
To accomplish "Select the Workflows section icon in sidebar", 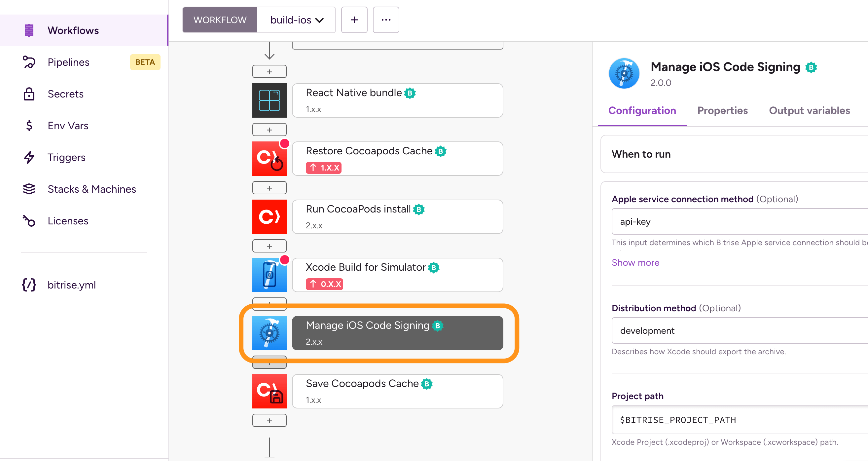I will 29,30.
